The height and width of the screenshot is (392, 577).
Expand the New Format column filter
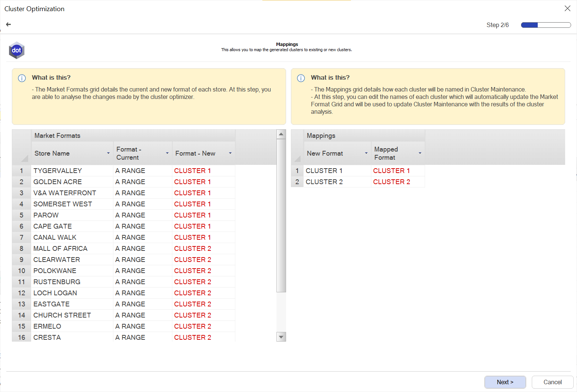[x=366, y=153]
